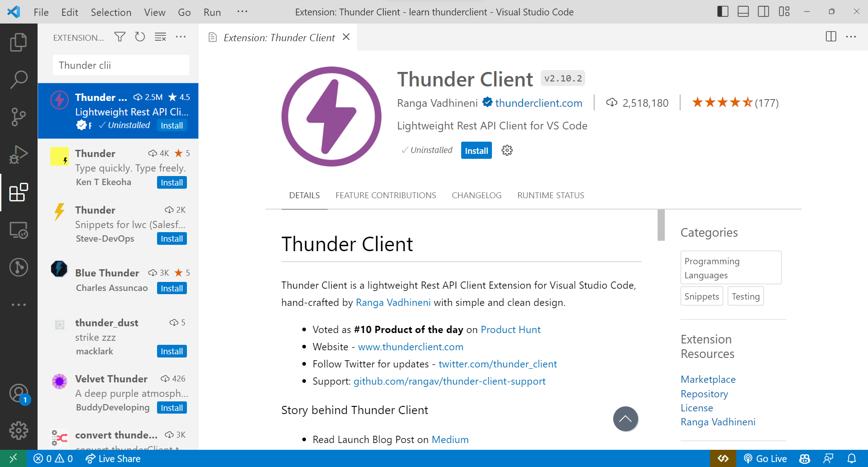Start Go Live server
Viewport: 868px width, 467px height.
coord(765,458)
